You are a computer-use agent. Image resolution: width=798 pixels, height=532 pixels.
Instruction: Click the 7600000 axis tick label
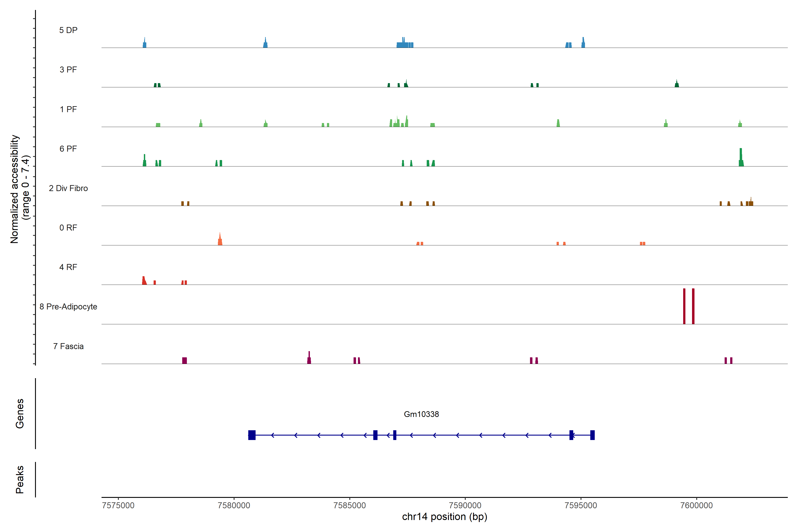point(696,505)
